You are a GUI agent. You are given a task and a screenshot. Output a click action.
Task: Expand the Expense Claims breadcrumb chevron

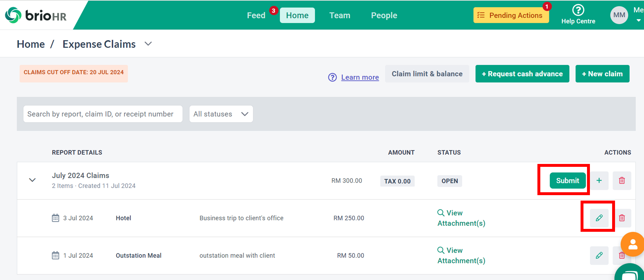(x=148, y=44)
